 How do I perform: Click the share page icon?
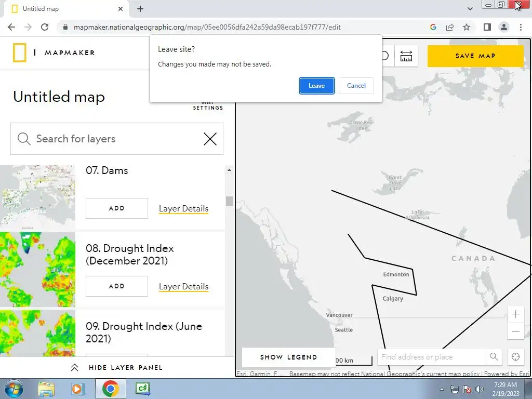[450, 27]
